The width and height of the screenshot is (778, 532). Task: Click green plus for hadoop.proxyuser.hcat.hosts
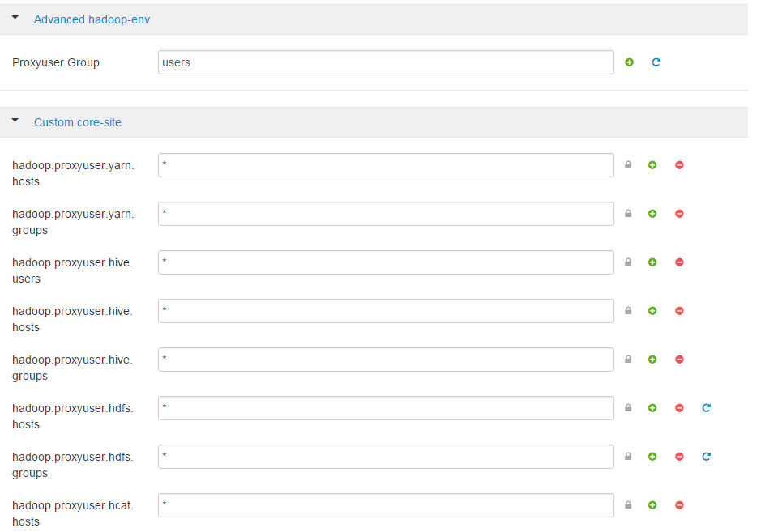652,505
